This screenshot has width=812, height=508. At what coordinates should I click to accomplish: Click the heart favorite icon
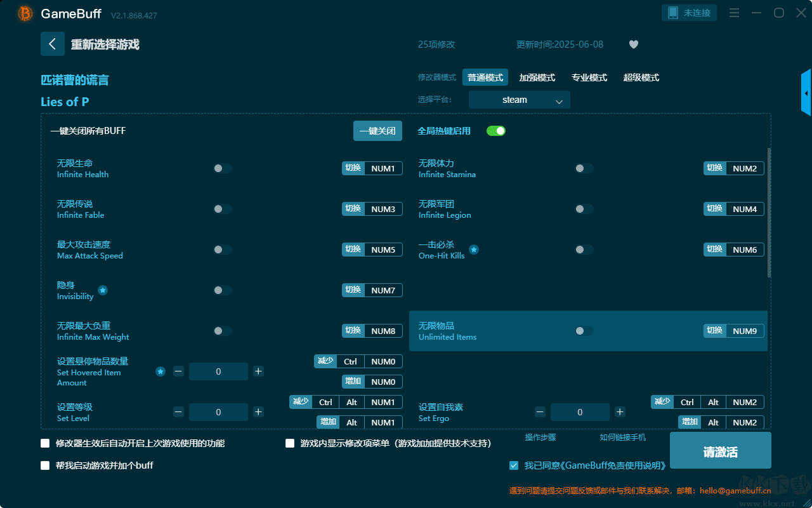(x=633, y=44)
